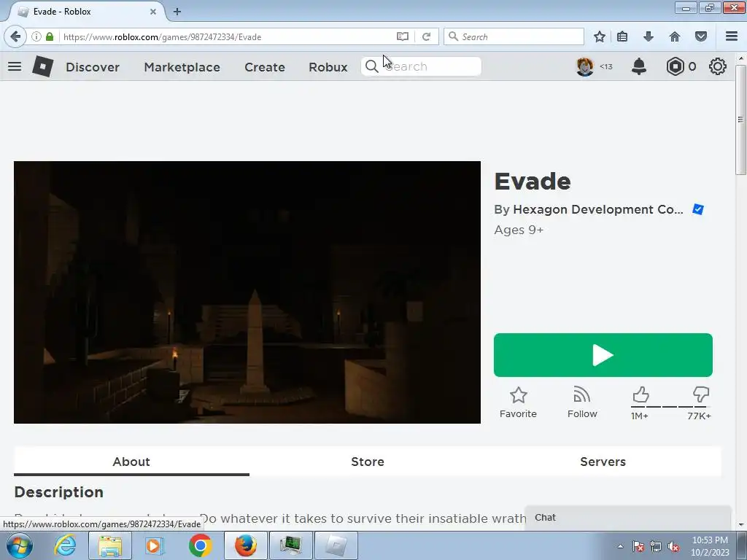
Task: Switch to Firefox taskbar button
Action: 245,545
